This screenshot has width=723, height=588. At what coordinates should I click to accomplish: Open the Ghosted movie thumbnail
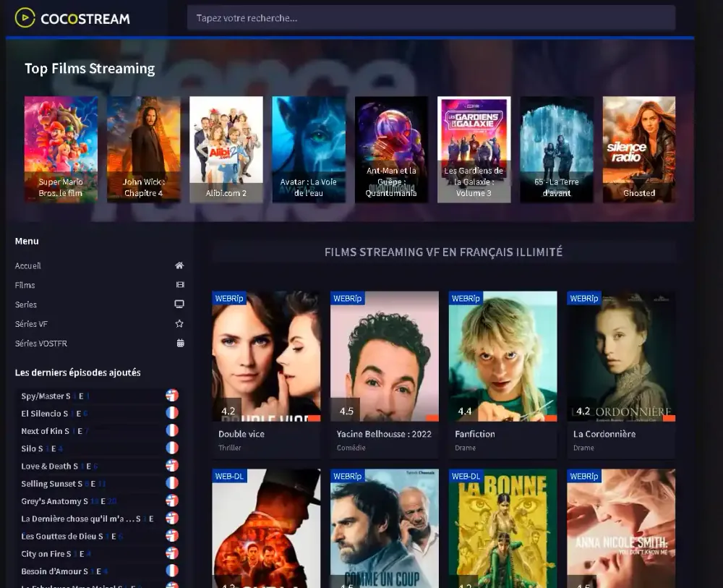[638, 149]
